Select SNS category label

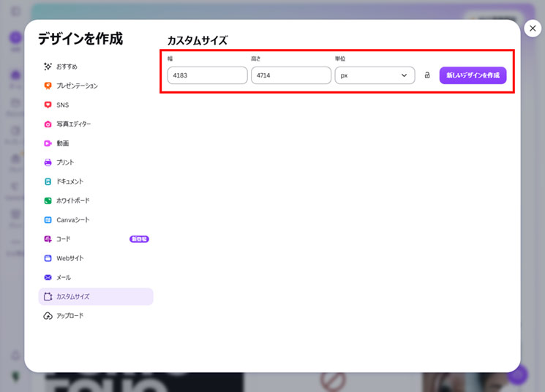click(x=63, y=105)
